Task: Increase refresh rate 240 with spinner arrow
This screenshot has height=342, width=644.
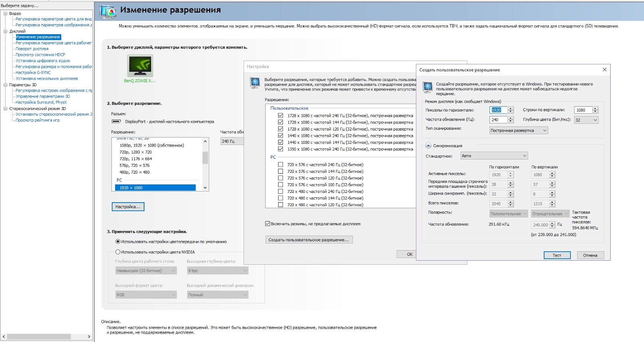Action: click(511, 118)
